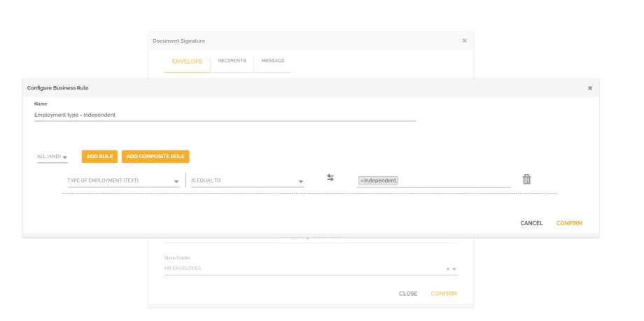The image size is (644, 321).
Task: Switch to the Recipients tab
Action: (x=232, y=61)
